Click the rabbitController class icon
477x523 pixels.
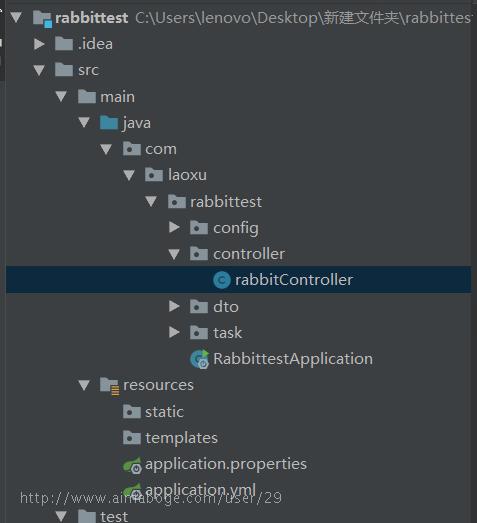(x=221, y=280)
